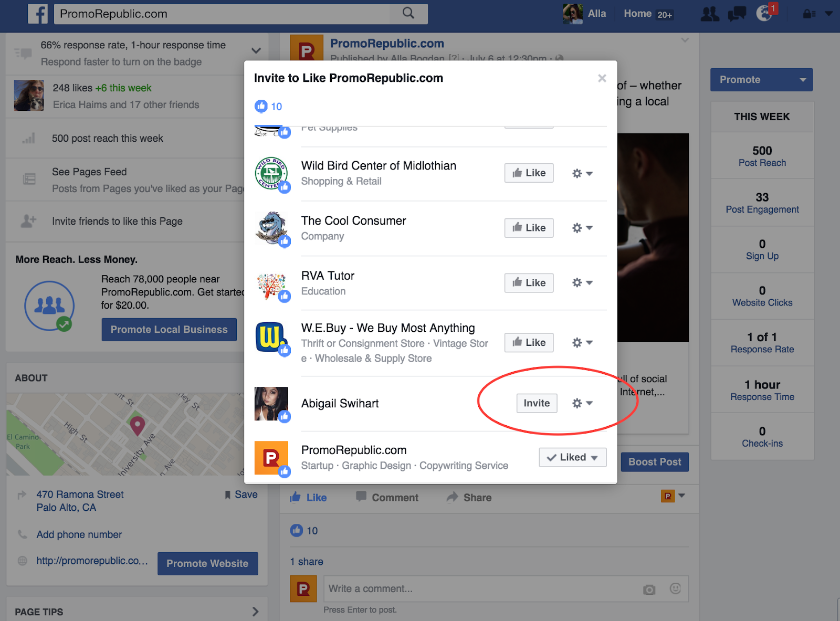Open W.E.Buy profile picture
Screen dimensions: 840x621
pyautogui.click(x=271, y=338)
